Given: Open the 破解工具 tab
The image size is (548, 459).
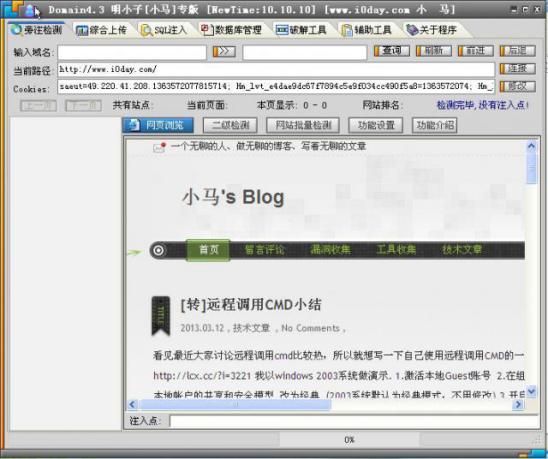Looking at the screenshot, I should (x=301, y=30).
